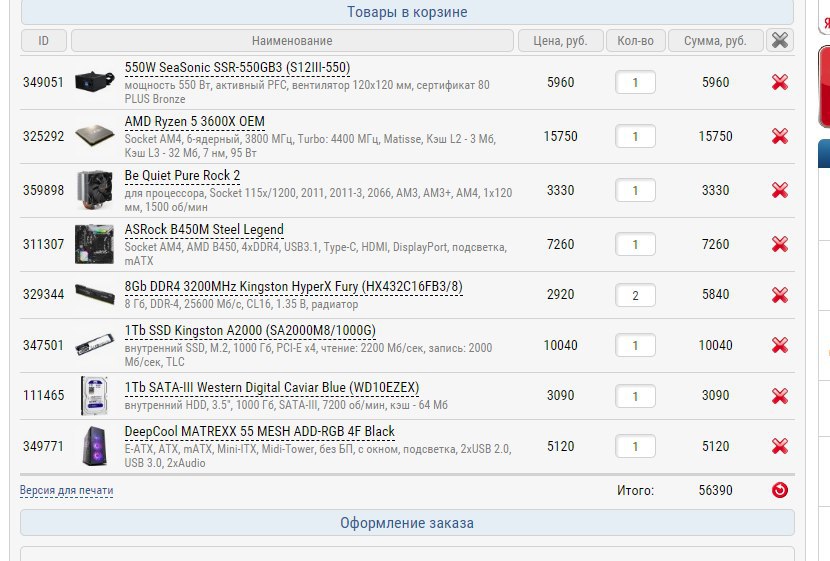Image resolution: width=830 pixels, height=561 pixels.
Task: Open Be Quiet Pure Rock 2 link
Action: point(182,176)
